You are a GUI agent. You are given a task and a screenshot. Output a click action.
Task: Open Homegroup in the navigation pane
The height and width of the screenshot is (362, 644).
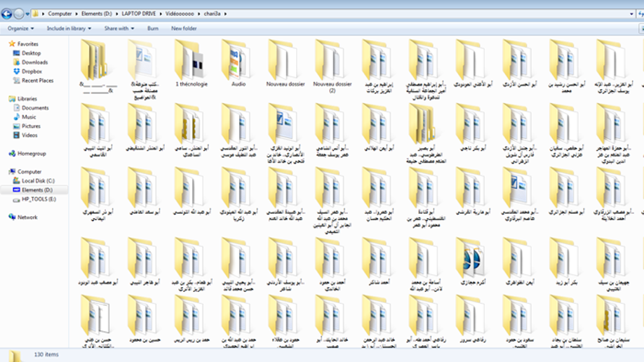pos(32,154)
